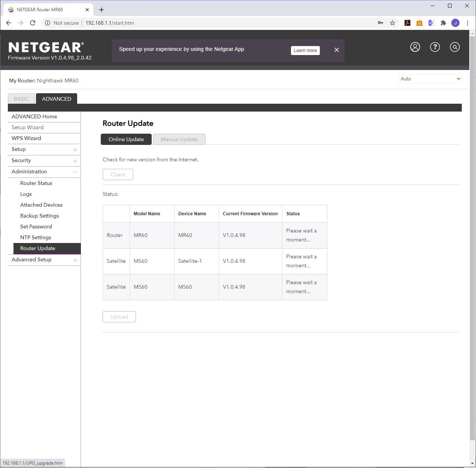The image size is (476, 468).
Task: Open a new browser tab
Action: coord(101,10)
